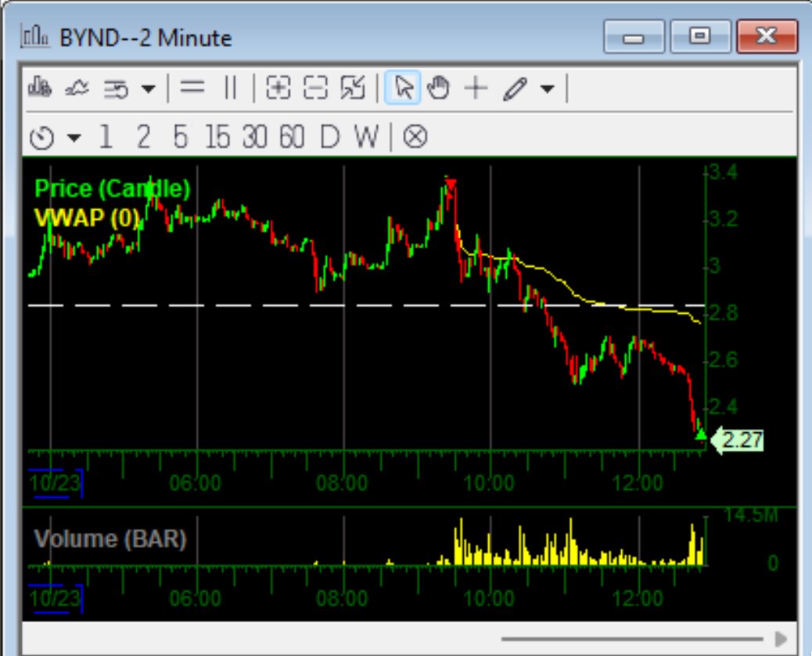Click the chart settings list icon
This screenshot has width=812, height=656.
116,88
